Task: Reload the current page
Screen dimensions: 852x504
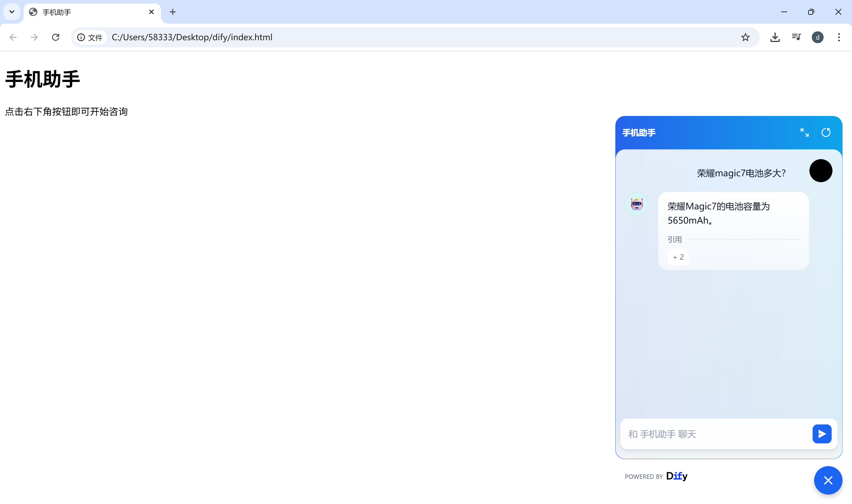Action: click(x=56, y=37)
